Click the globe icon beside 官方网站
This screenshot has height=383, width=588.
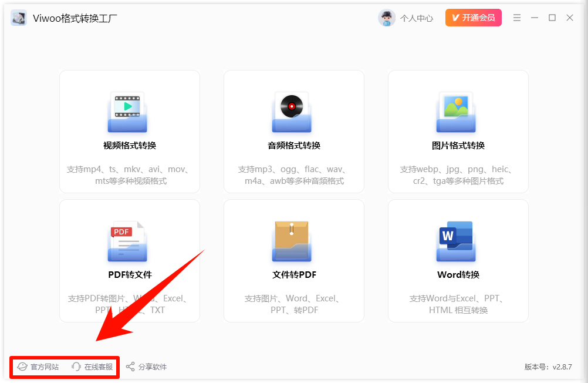coord(22,367)
